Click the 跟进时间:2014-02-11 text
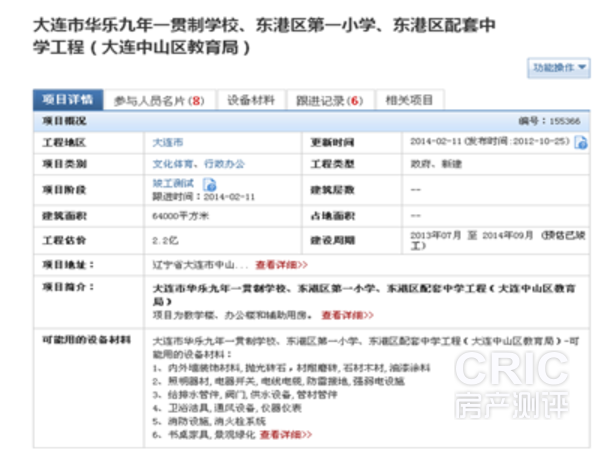 tap(204, 197)
